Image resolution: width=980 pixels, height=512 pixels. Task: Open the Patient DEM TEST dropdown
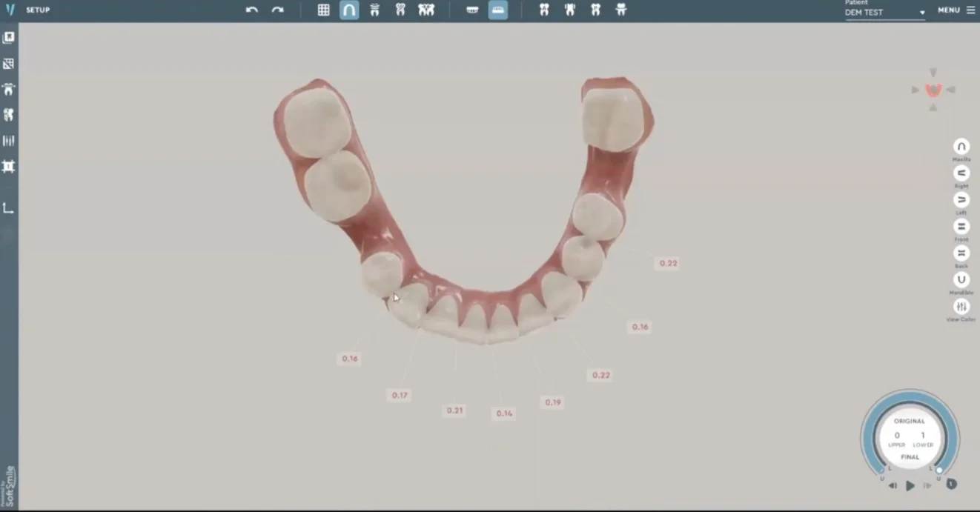(x=885, y=13)
